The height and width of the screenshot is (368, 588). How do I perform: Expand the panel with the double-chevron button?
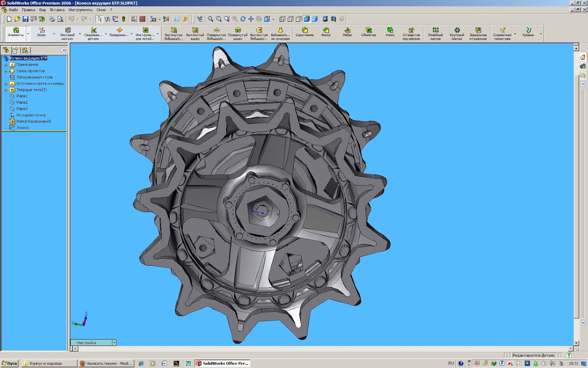click(64, 50)
